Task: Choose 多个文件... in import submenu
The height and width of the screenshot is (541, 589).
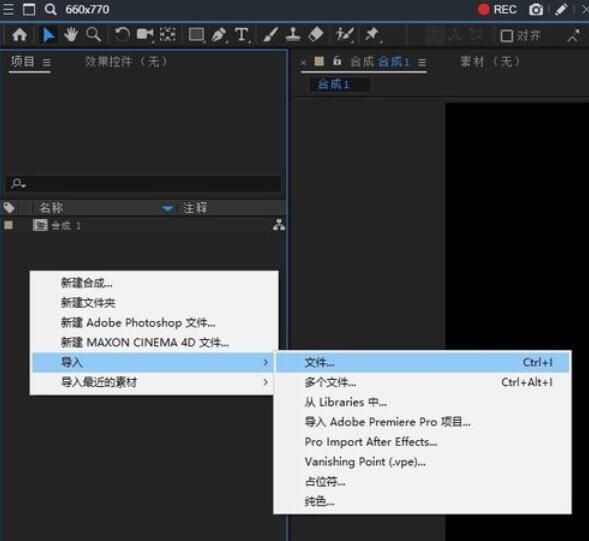Action: click(x=423, y=382)
